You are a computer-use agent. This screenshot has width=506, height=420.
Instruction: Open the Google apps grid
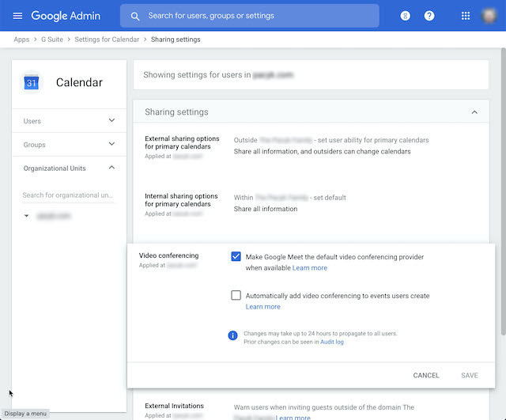(466, 16)
